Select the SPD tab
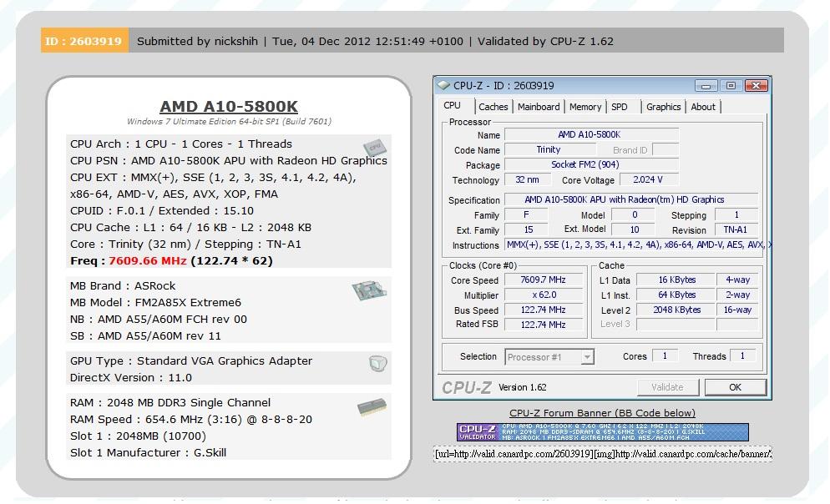 pyautogui.click(x=620, y=107)
